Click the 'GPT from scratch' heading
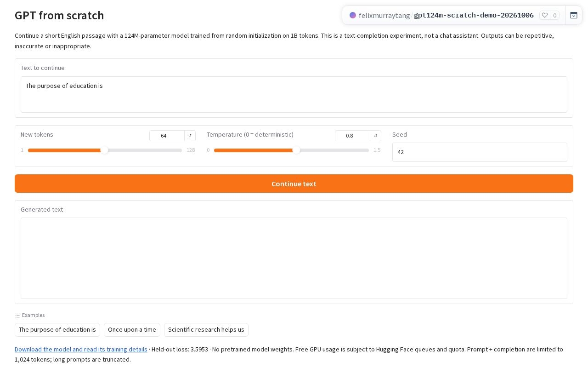 coord(59,15)
